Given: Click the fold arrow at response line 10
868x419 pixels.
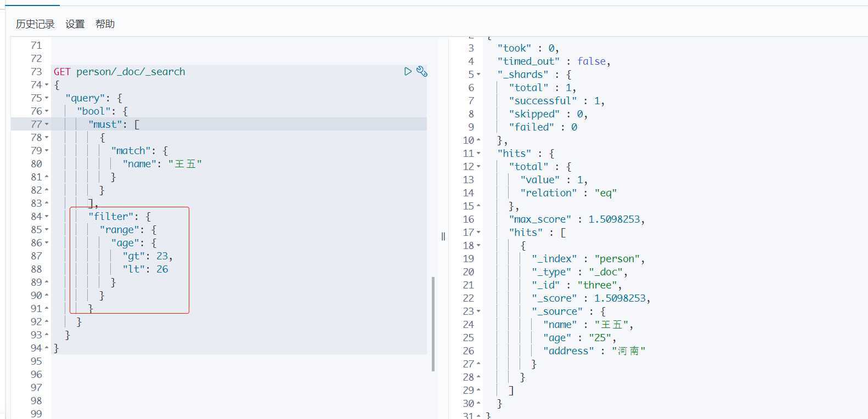Looking at the screenshot, I should point(478,140).
